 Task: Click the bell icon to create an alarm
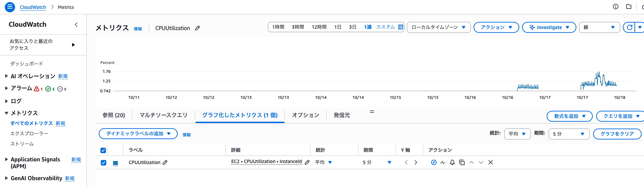click(452, 162)
